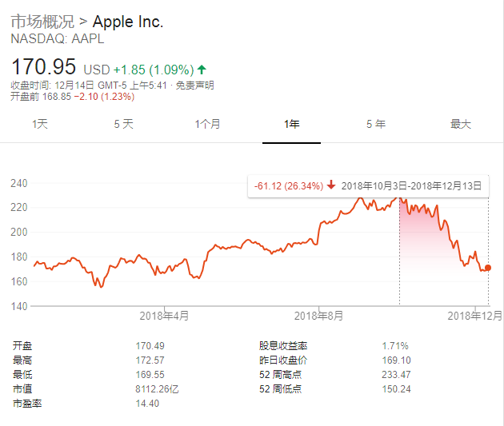Click the 市场概况 breadcrumb link

[42, 22]
